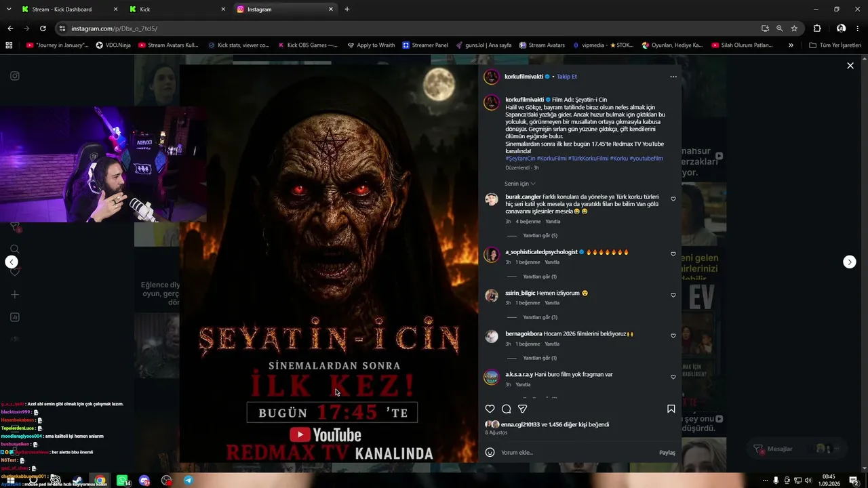Show hidden system tray icons
The image size is (868, 488).
[765, 481]
